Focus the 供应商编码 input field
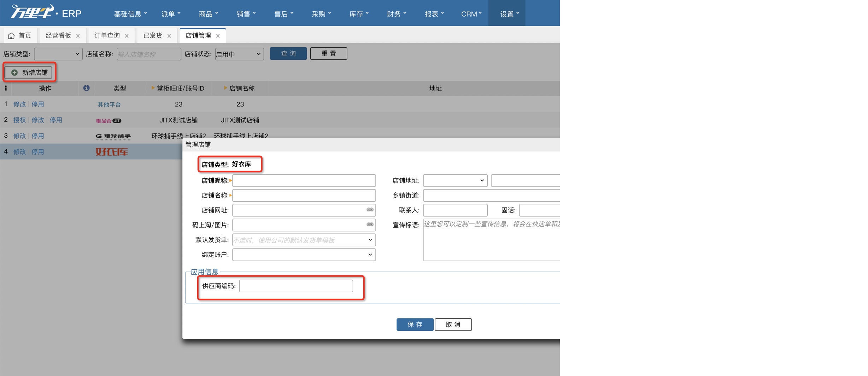The image size is (868, 376). point(296,286)
